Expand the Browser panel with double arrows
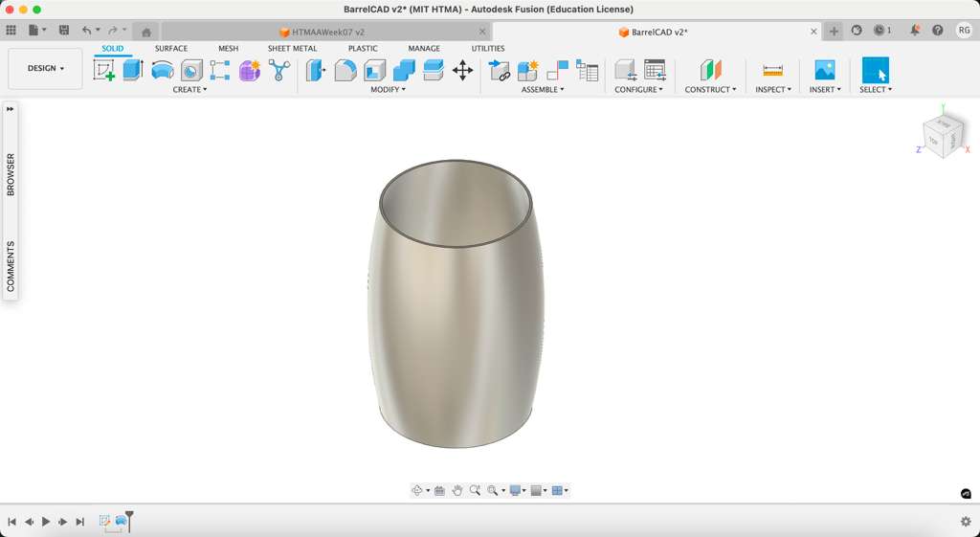980x537 pixels. tap(11, 109)
